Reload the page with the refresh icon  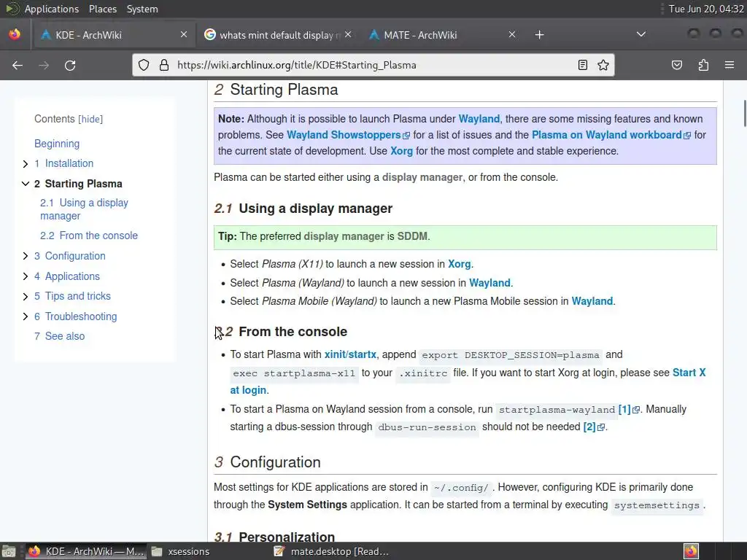(70, 65)
